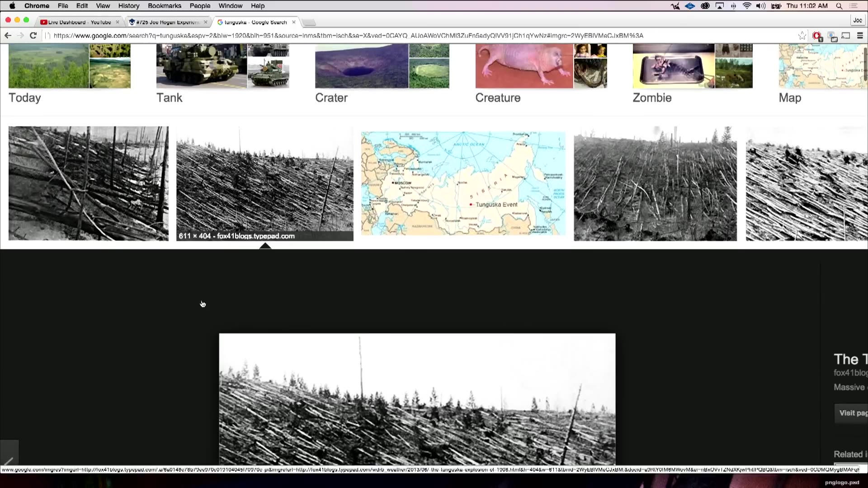Click the Wi-Fi status icon
The image size is (868, 488).
[747, 6]
